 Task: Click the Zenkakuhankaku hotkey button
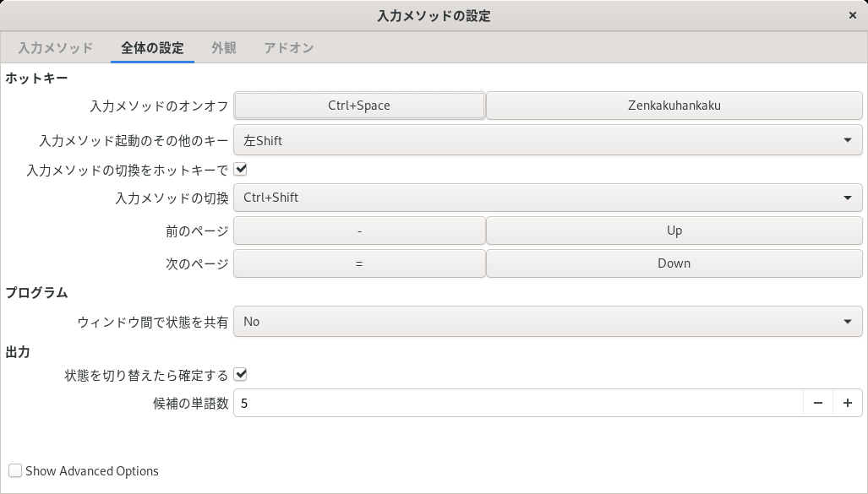tap(674, 106)
